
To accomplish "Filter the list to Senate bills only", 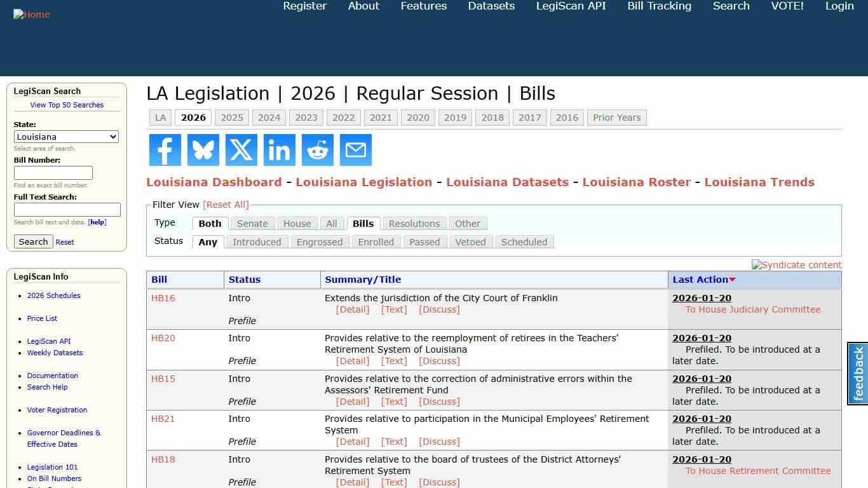I will click(252, 223).
